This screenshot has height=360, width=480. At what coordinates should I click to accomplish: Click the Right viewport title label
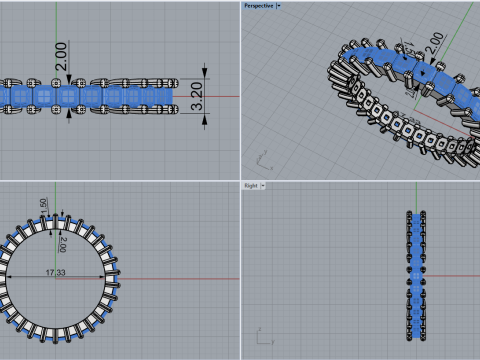[251, 186]
